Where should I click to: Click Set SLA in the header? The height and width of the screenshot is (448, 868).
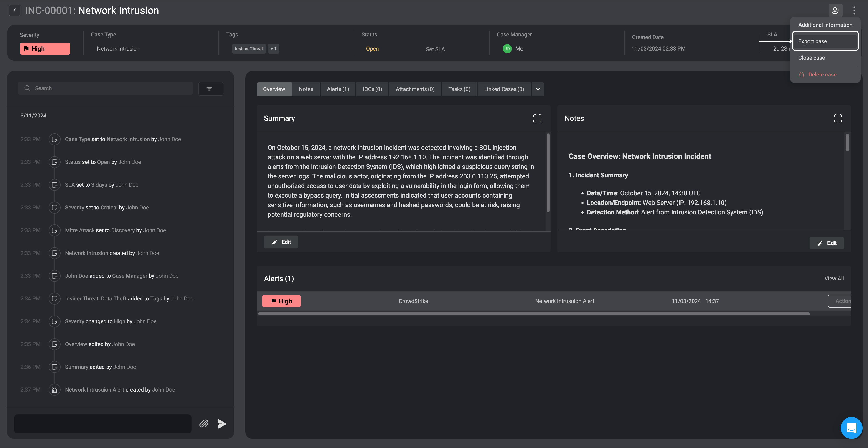(x=435, y=49)
